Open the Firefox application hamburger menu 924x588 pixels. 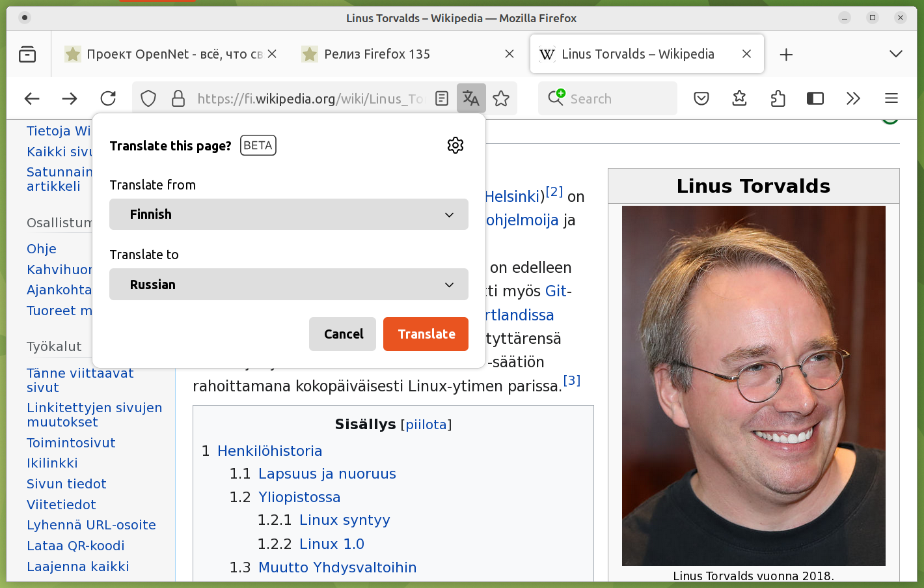pos(891,98)
